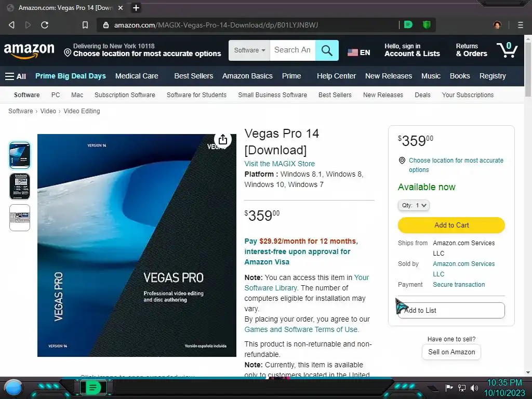
Task: Select the PC software subnav tab
Action: pos(56,95)
